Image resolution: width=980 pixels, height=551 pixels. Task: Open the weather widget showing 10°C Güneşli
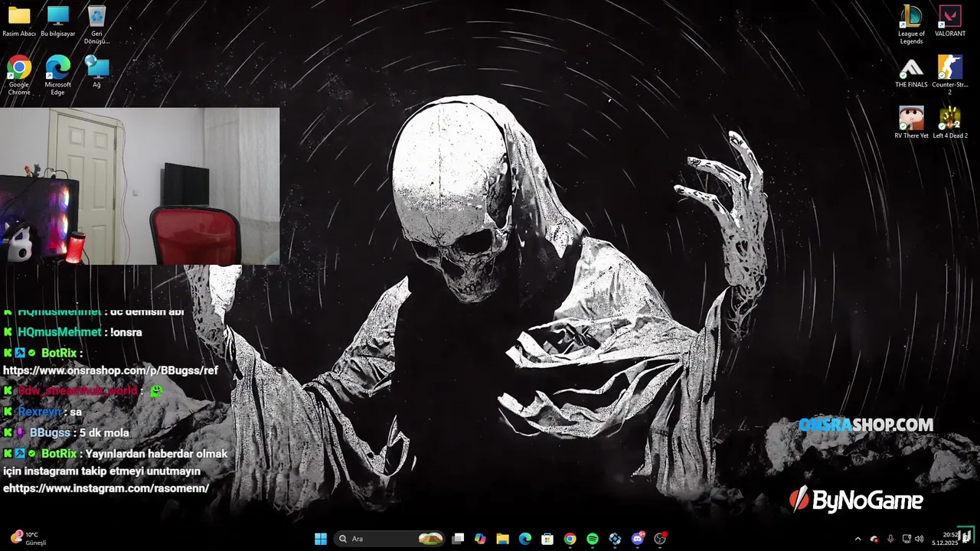click(x=29, y=539)
